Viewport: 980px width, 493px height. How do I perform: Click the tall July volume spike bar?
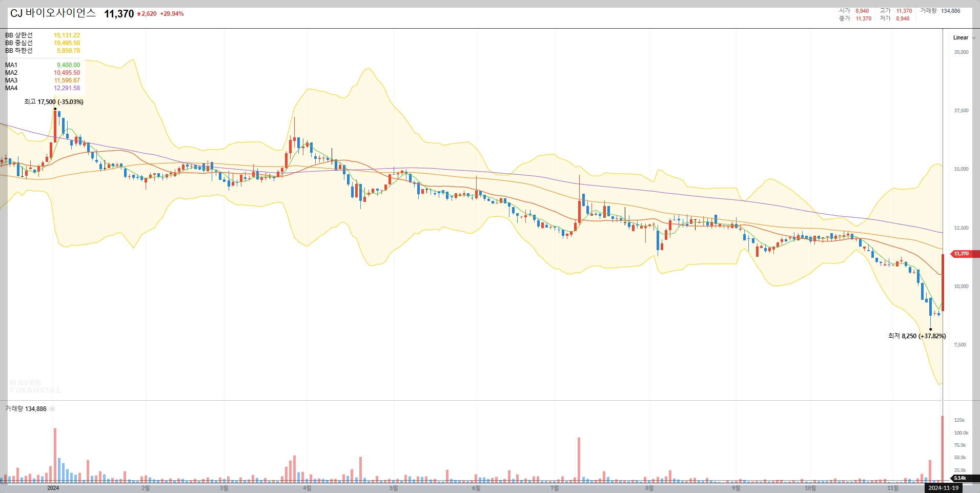point(579,460)
